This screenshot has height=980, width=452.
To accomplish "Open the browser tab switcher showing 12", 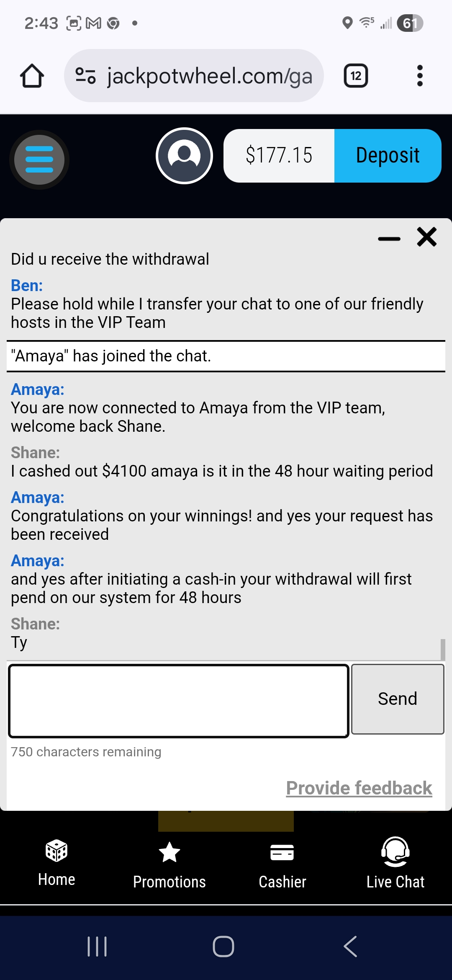I will click(x=356, y=76).
